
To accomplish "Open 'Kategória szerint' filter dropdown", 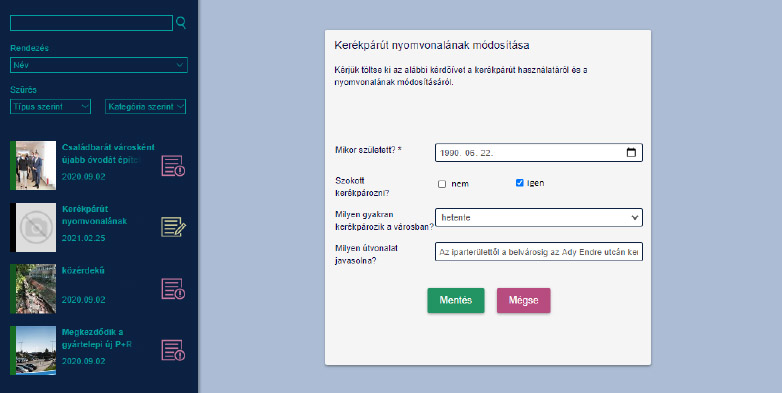I will 145,107.
